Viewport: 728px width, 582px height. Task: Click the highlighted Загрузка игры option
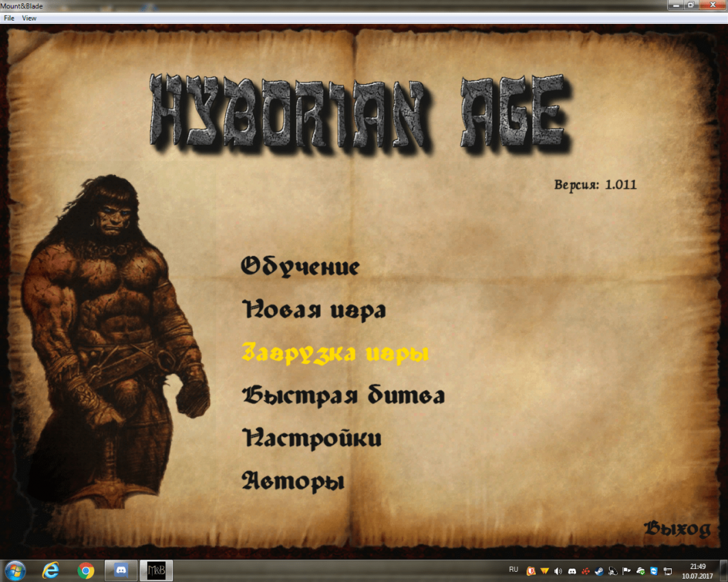point(335,353)
